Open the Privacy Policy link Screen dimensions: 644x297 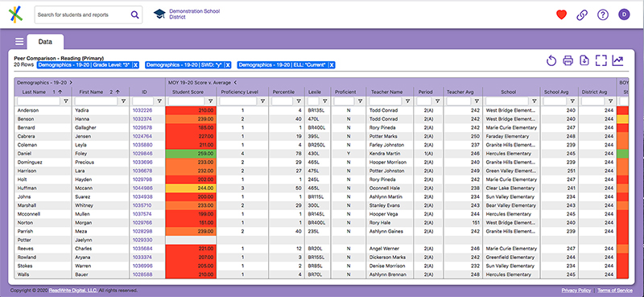tap(576, 291)
